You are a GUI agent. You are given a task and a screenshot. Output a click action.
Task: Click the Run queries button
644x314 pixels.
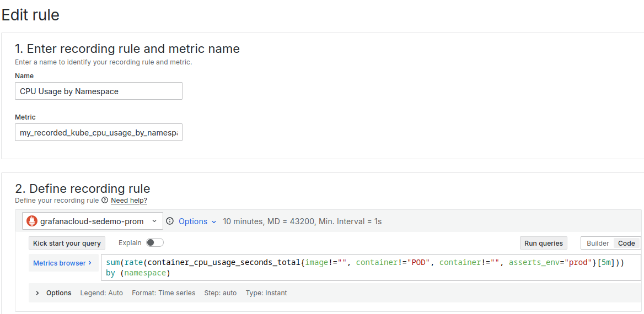click(x=544, y=243)
